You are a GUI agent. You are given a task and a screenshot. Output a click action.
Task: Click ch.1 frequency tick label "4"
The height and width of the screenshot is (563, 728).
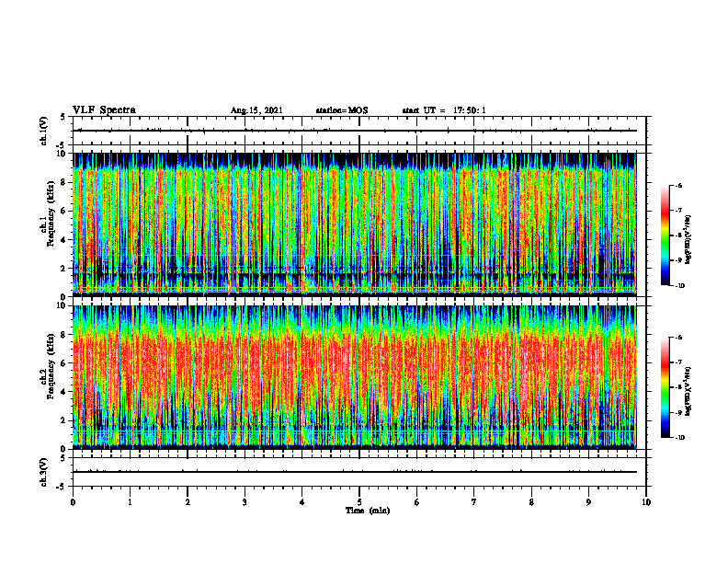pyautogui.click(x=64, y=240)
